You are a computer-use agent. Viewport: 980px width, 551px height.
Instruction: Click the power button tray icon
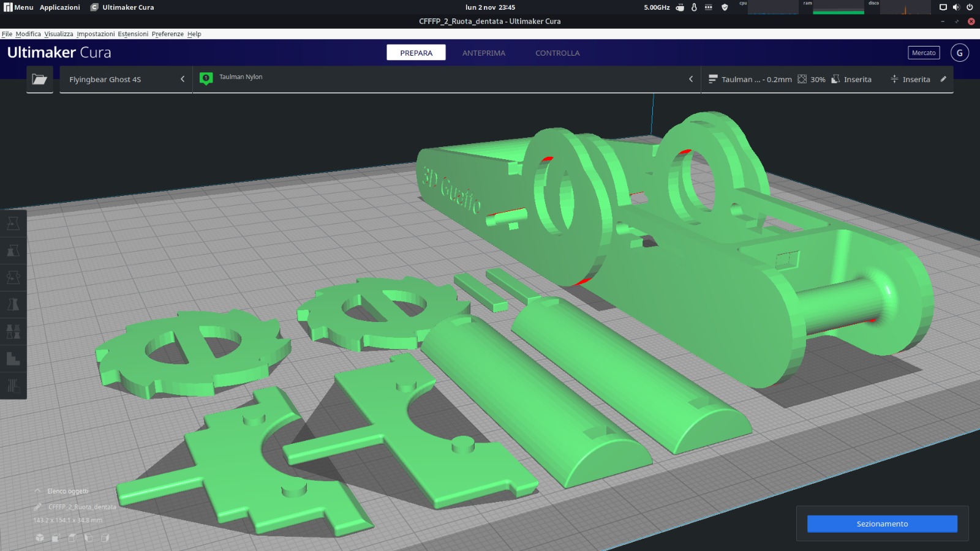(x=970, y=7)
